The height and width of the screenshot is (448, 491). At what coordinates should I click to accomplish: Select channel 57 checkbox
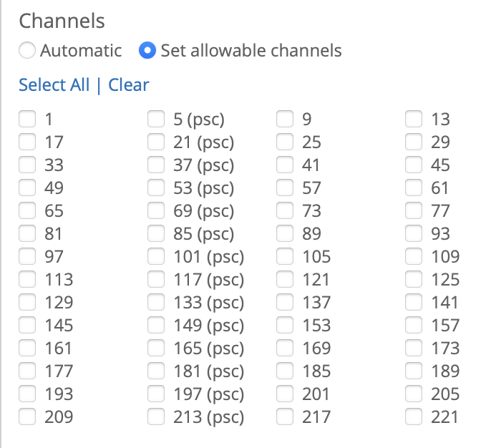[x=285, y=188]
